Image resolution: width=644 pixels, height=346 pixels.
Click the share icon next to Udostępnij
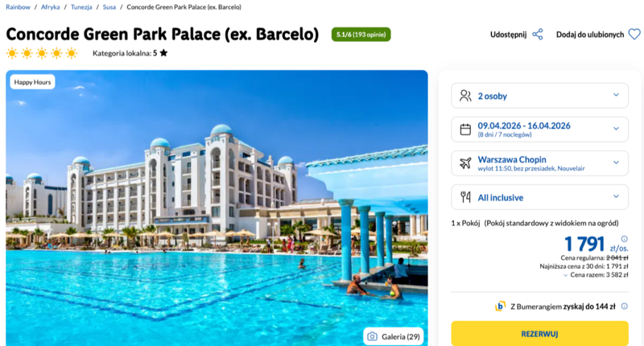(x=538, y=35)
